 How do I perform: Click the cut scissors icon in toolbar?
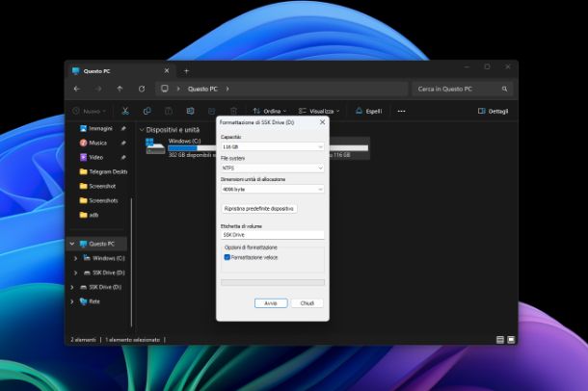pyautogui.click(x=124, y=111)
